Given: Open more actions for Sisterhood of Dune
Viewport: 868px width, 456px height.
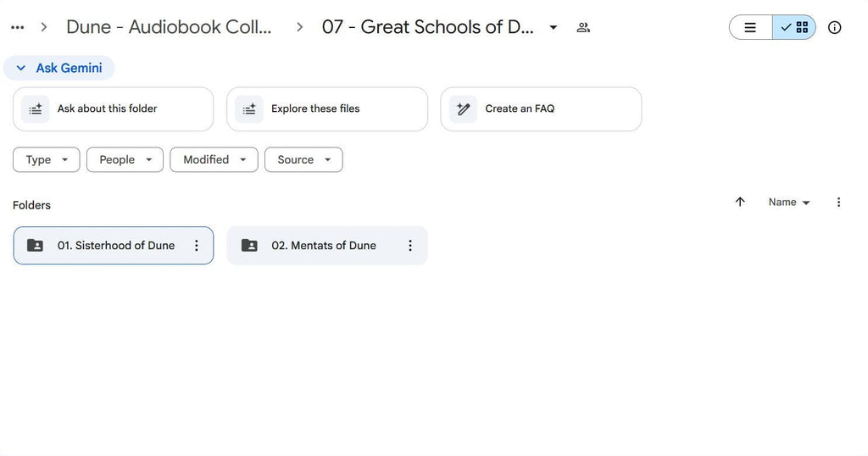Looking at the screenshot, I should (x=197, y=246).
